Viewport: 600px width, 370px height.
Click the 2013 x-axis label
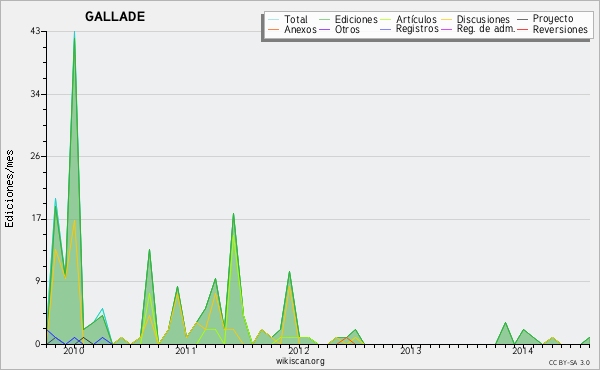[x=411, y=350]
